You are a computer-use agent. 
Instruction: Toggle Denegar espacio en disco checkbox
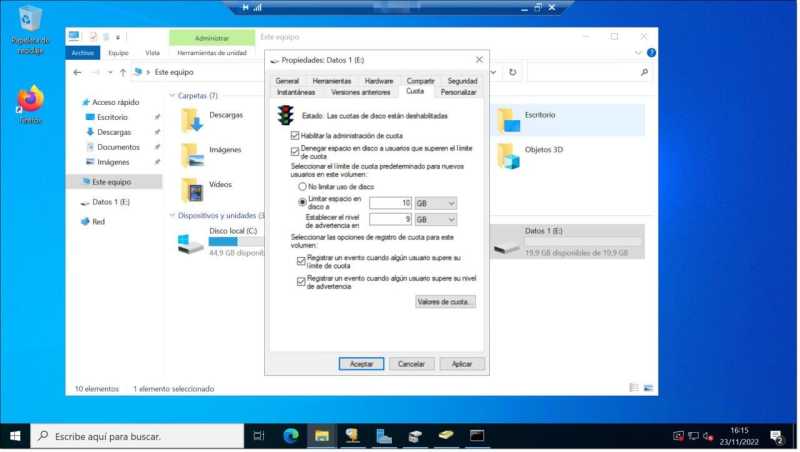[294, 152]
